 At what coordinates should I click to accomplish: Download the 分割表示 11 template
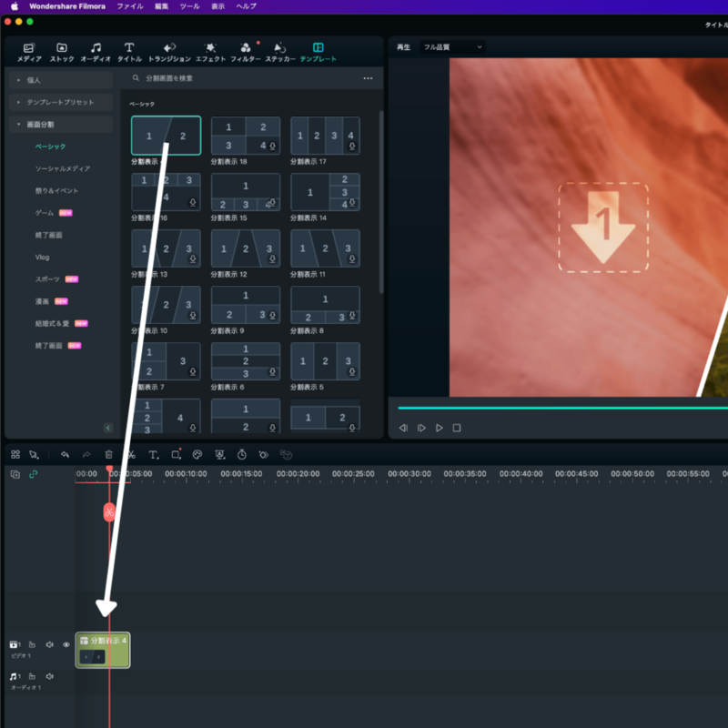coord(352,259)
